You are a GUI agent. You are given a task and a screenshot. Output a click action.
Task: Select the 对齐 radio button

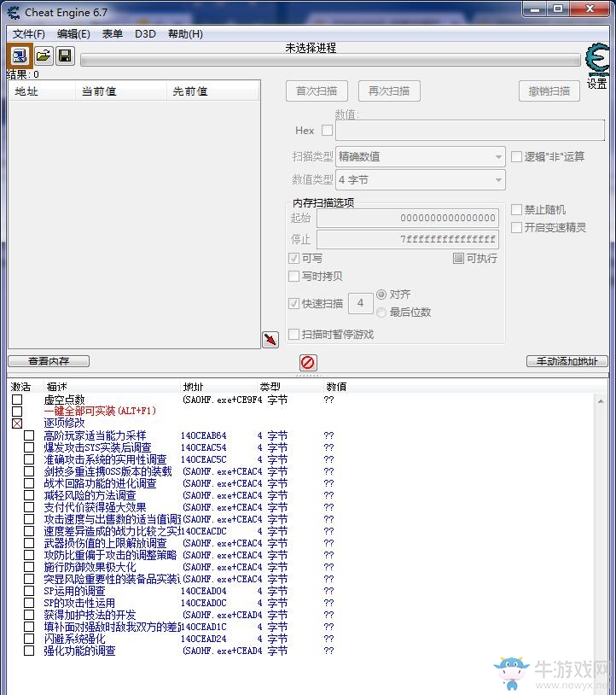tap(381, 295)
